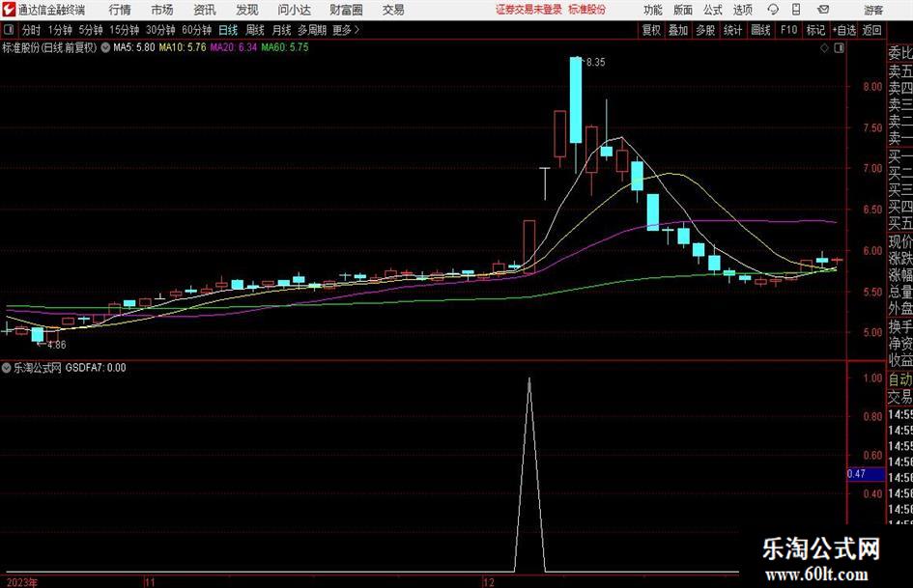Click the MA20: 6.34 indicator label
The height and width of the screenshot is (588, 913).
(x=234, y=47)
